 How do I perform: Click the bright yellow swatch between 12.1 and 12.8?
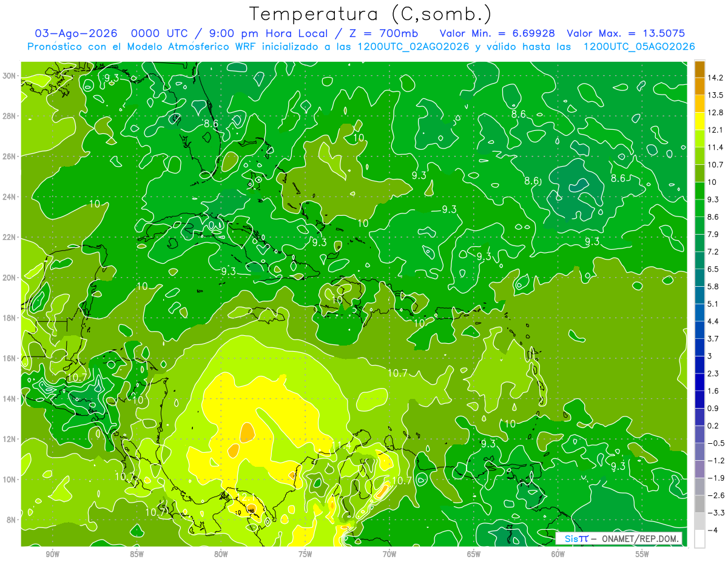coord(699,121)
